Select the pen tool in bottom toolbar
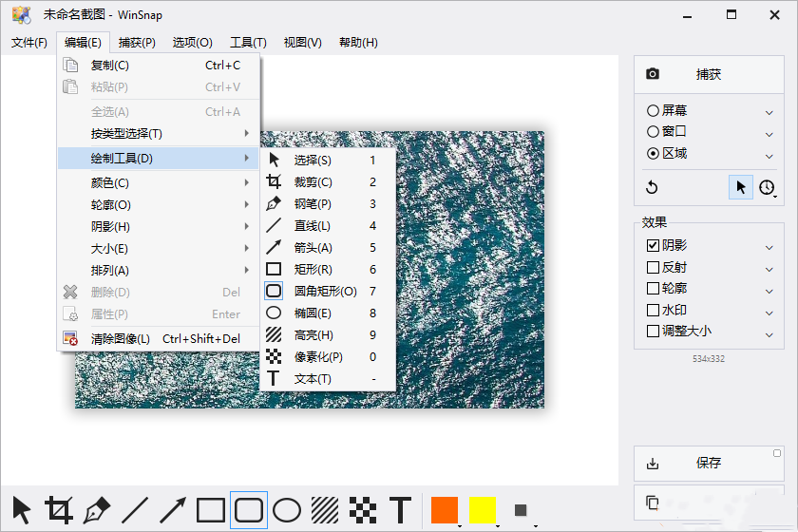798x532 pixels. point(97,510)
